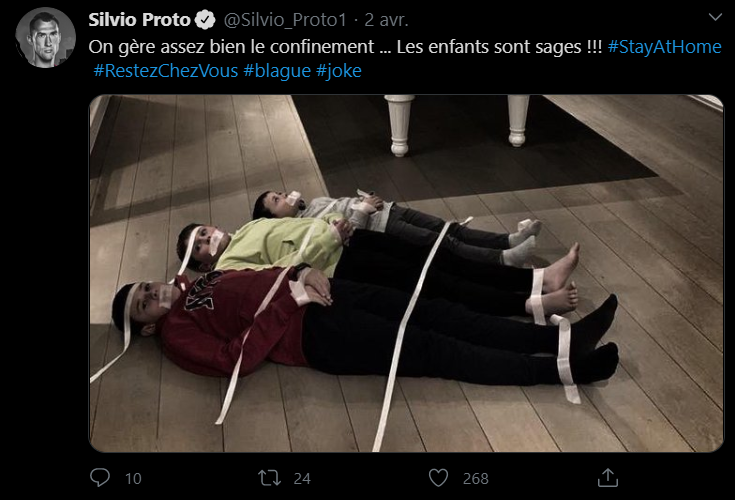Image resolution: width=735 pixels, height=500 pixels.
Task: Open the Silvio Proto display name
Action: [x=139, y=20]
